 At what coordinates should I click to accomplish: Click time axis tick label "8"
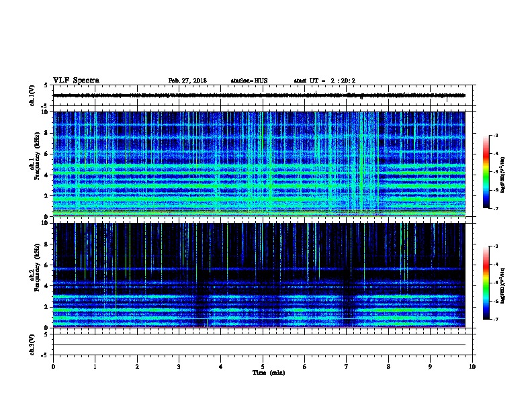tap(388, 367)
